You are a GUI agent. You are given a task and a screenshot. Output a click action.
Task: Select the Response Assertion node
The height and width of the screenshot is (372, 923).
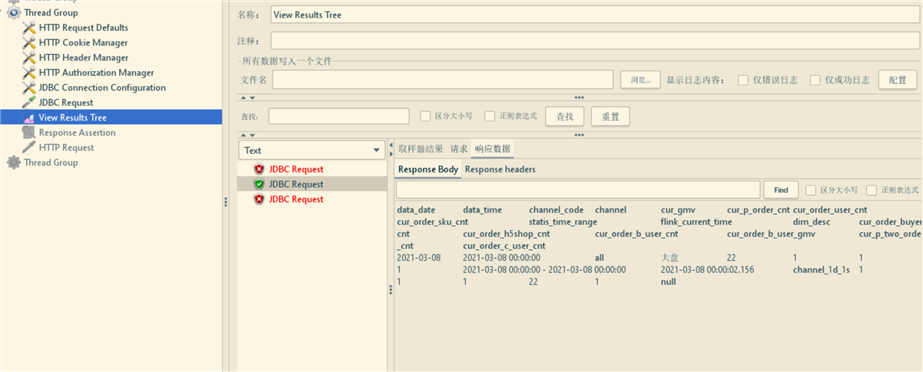77,132
